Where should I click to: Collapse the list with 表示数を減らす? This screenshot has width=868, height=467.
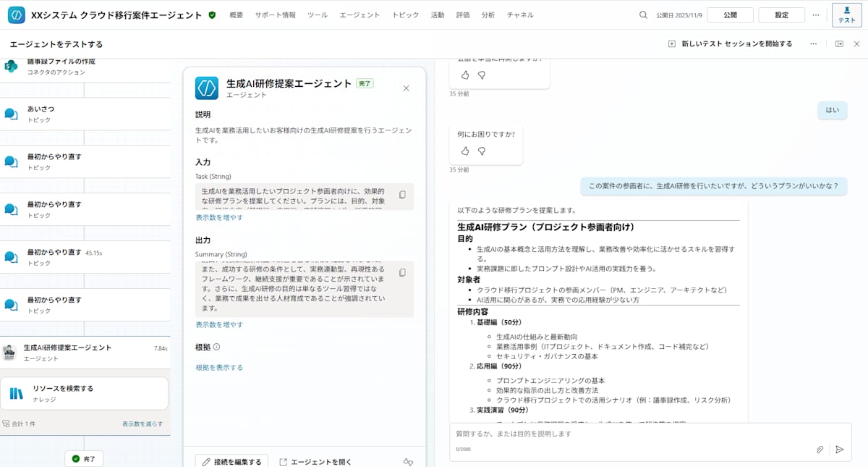tap(142, 424)
